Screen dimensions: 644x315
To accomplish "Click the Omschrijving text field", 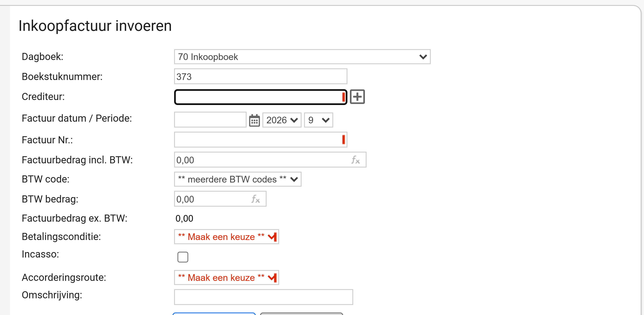I will 263,297.
